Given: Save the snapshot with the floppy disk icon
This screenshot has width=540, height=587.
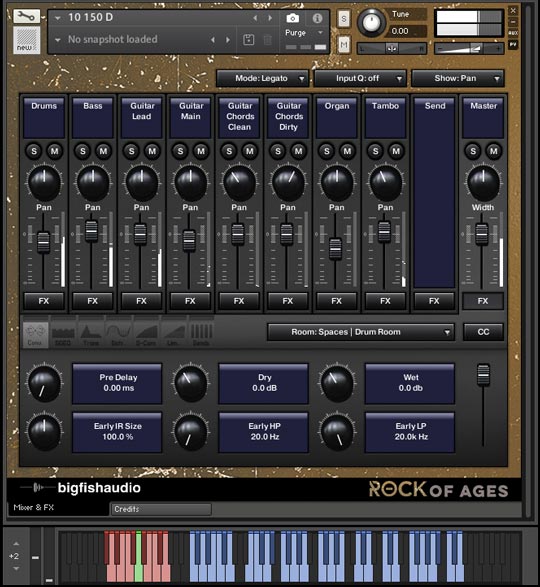Looking at the screenshot, I should tap(249, 40).
